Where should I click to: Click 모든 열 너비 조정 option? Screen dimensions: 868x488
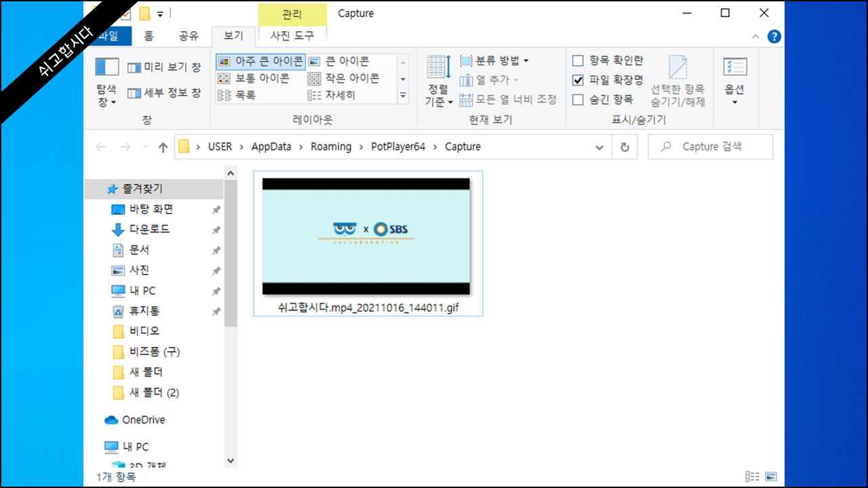[508, 100]
